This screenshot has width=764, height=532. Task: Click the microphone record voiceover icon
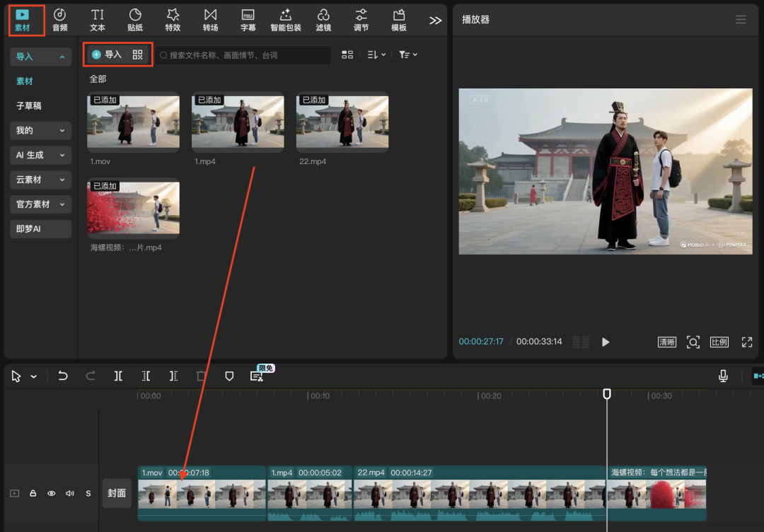(723, 376)
